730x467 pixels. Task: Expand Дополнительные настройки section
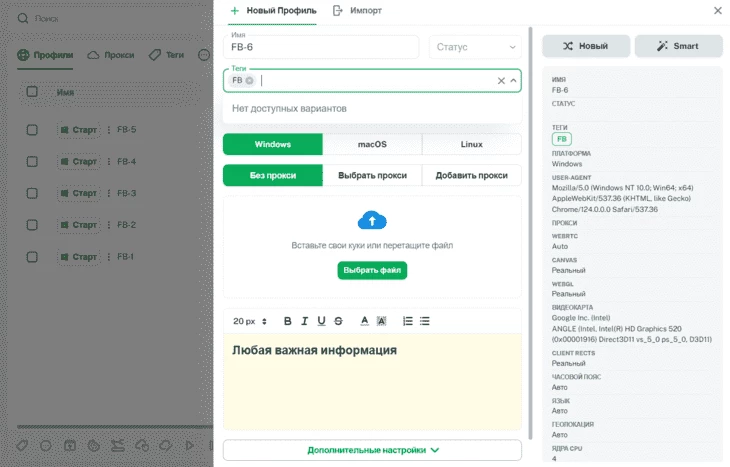(372, 450)
